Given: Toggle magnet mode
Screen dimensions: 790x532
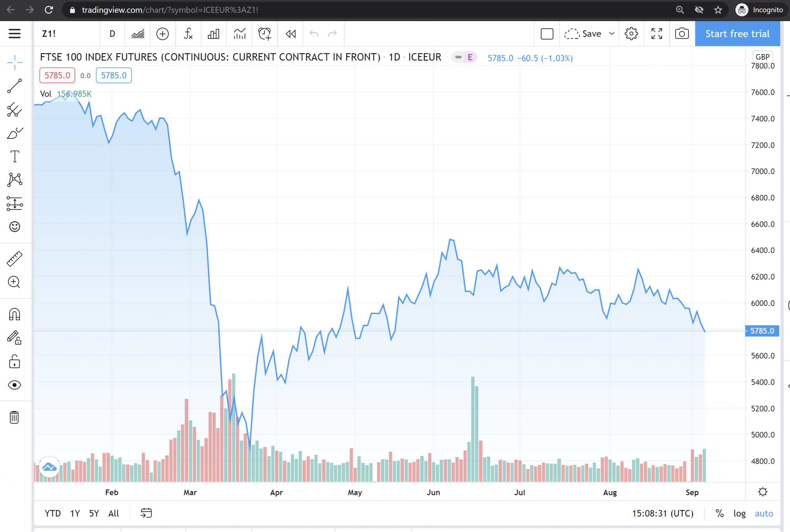Looking at the screenshot, I should coord(15,314).
